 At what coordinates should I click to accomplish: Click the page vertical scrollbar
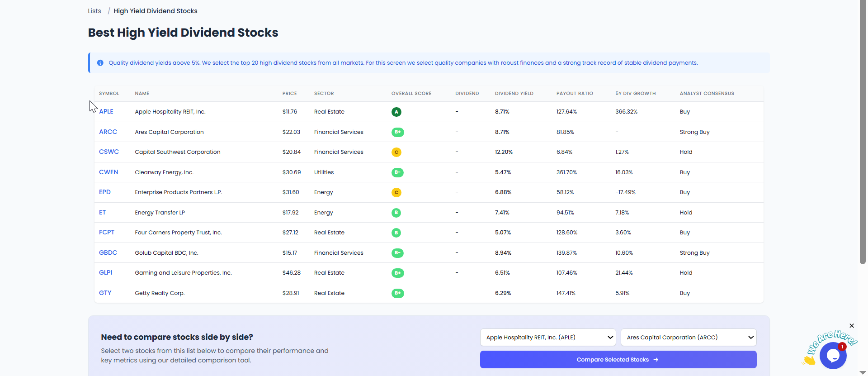[863, 136]
